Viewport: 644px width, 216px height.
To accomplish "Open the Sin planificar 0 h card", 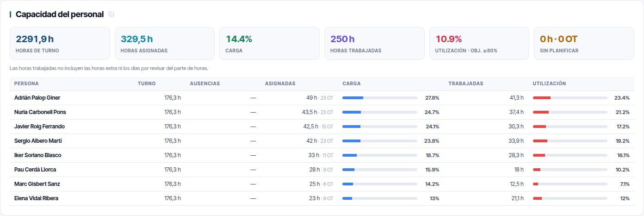I will click(x=584, y=43).
